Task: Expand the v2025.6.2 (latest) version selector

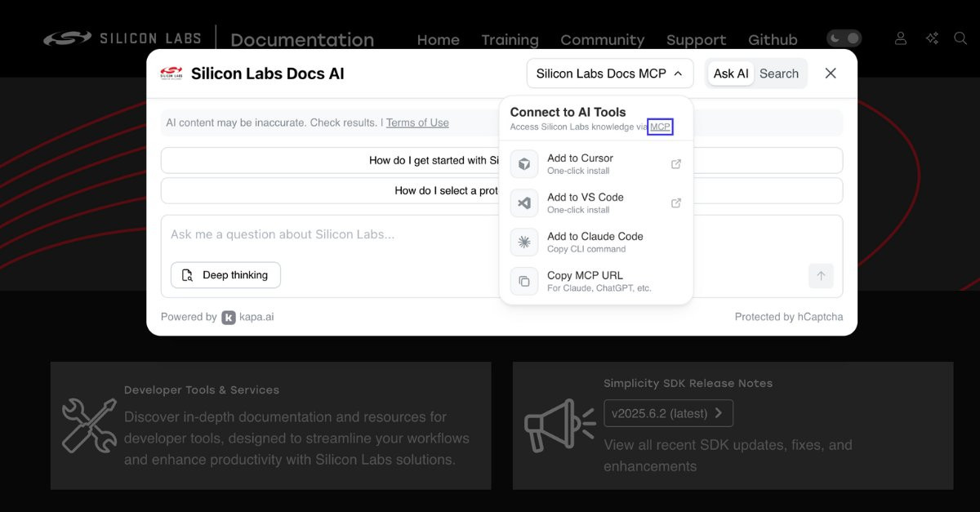Action: [667, 413]
